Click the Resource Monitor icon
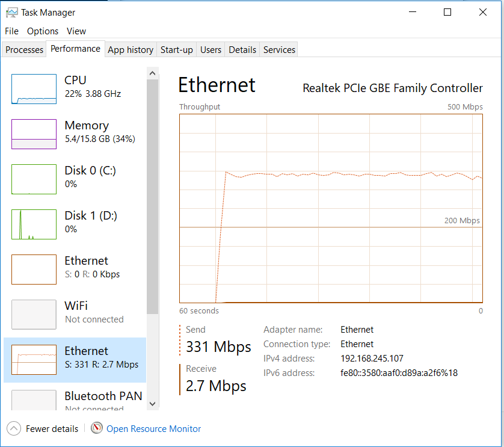This screenshot has height=447, width=504. 97,428
